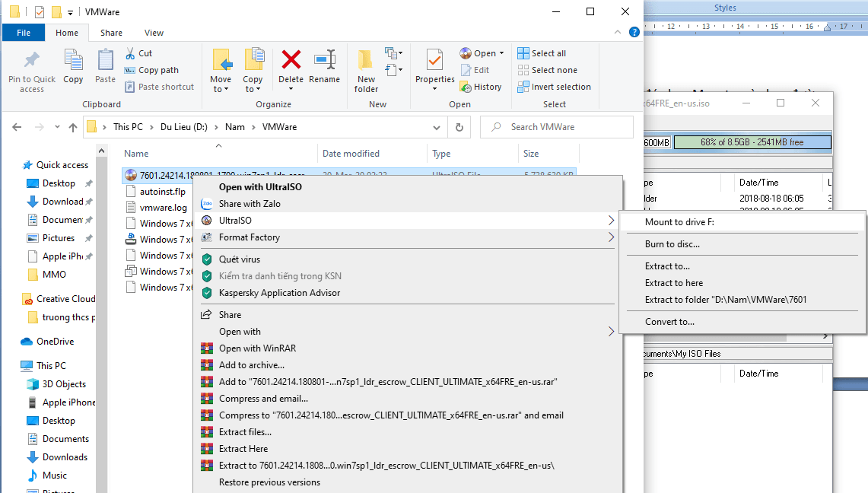
Task: Select 3D Objects under This PC
Action: (x=64, y=384)
